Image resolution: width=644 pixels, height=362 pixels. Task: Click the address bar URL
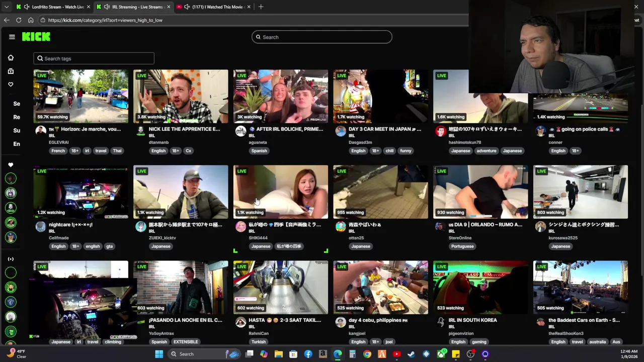[105, 20]
